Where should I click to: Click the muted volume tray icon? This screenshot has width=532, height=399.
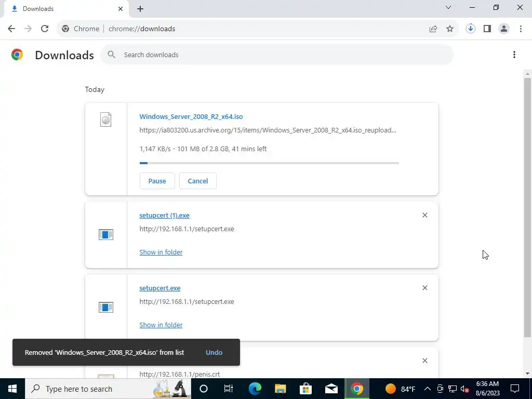(465, 389)
